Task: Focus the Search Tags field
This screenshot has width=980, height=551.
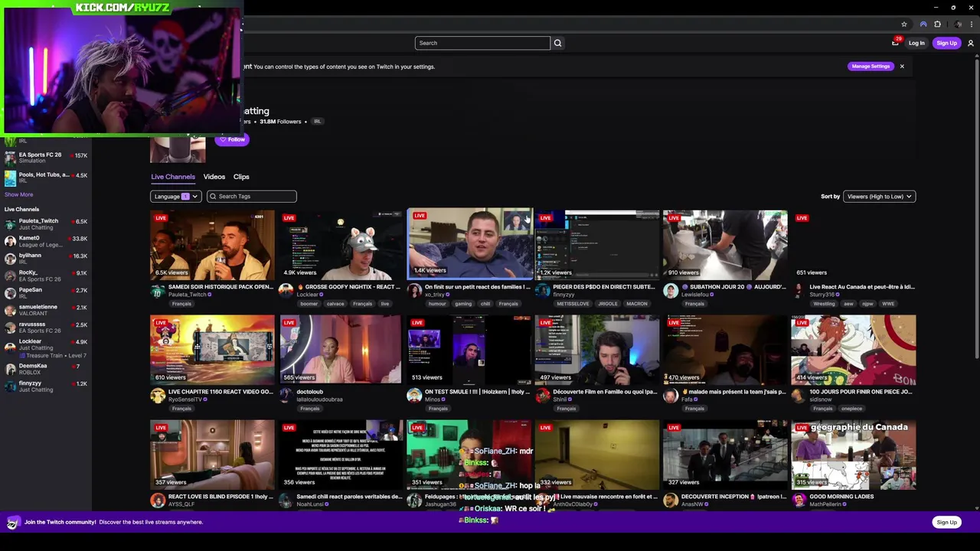Action: tap(252, 197)
